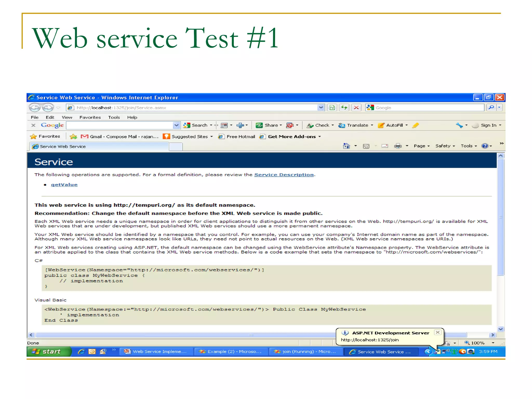Open the Safety menu dropdown

[x=445, y=146]
